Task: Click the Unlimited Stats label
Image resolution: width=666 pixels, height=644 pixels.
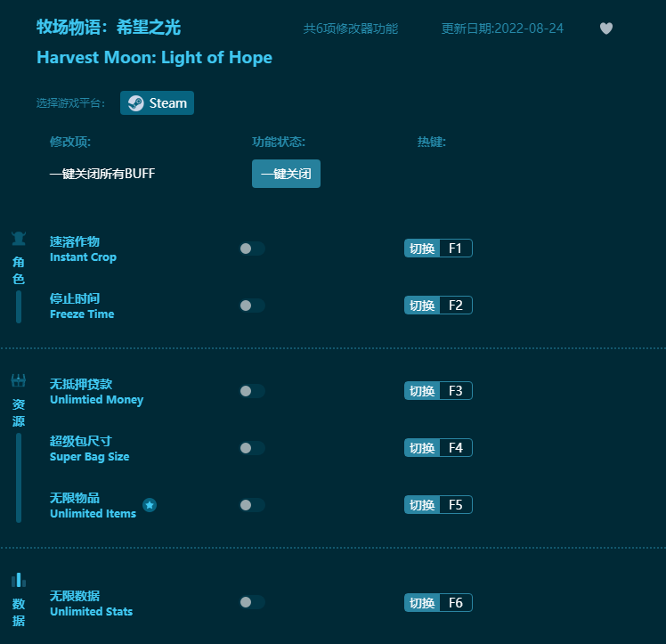Action: (92, 611)
